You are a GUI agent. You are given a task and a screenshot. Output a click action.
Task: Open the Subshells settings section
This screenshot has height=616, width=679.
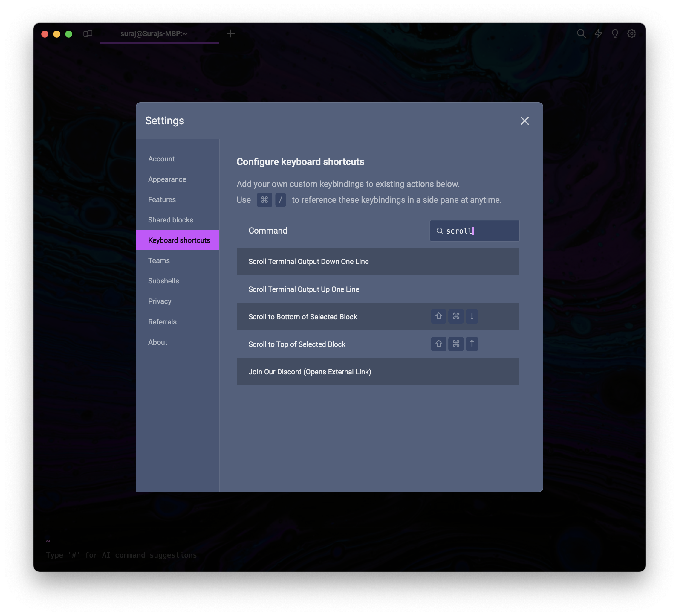click(178, 281)
